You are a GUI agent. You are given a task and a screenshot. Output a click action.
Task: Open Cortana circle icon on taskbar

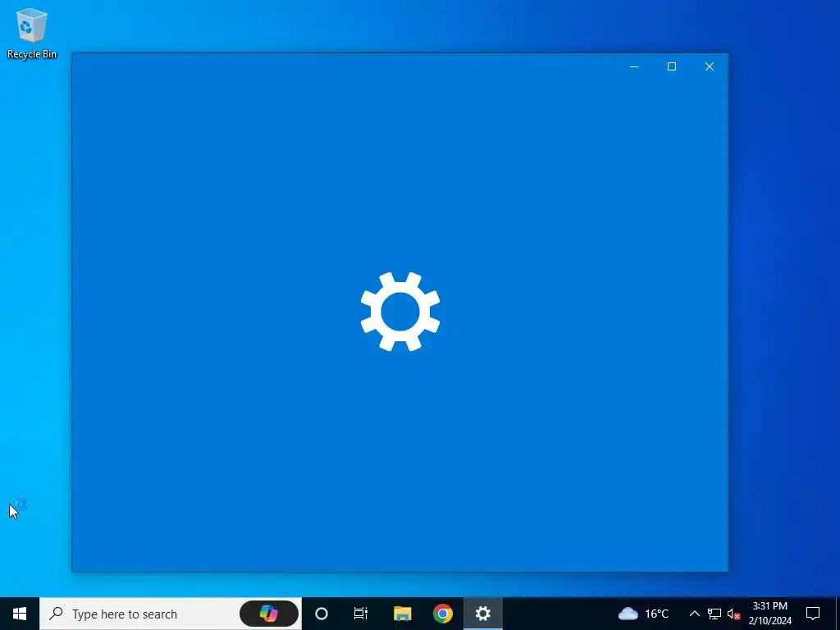(322, 614)
